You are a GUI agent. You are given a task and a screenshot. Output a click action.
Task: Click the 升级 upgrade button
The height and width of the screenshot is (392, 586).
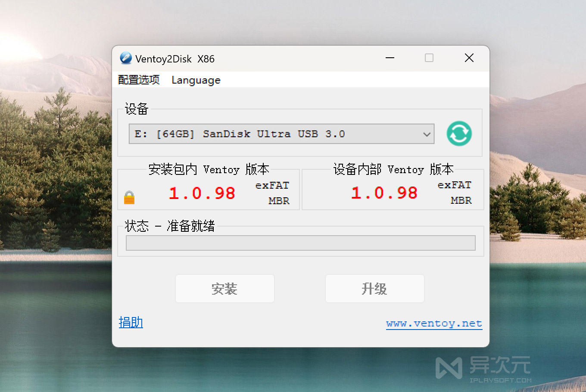pos(374,289)
